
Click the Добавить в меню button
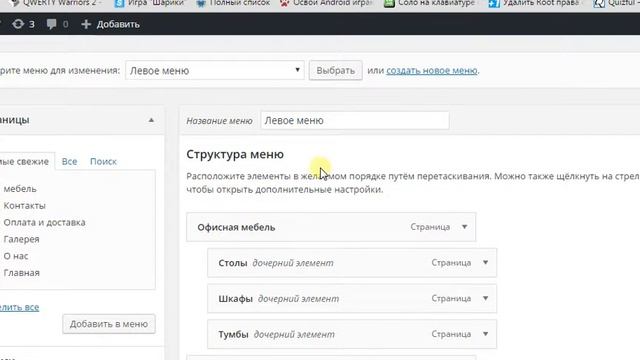(109, 324)
